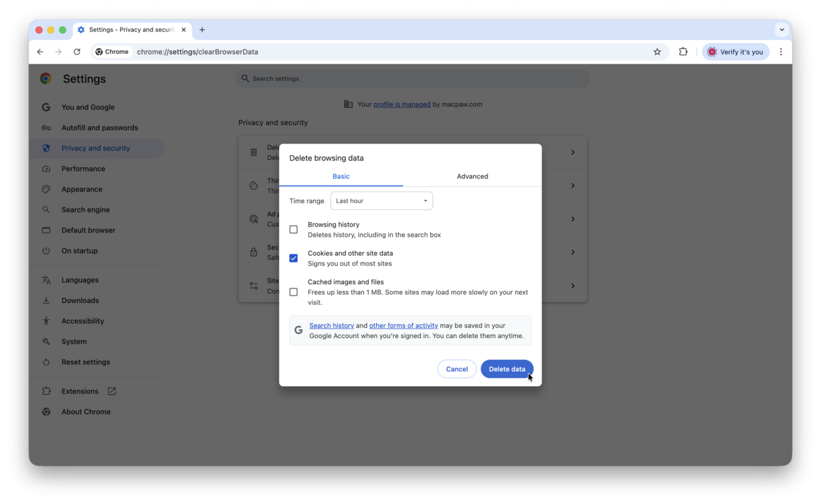Click the Search settings field
The image size is (821, 504).
(x=413, y=78)
